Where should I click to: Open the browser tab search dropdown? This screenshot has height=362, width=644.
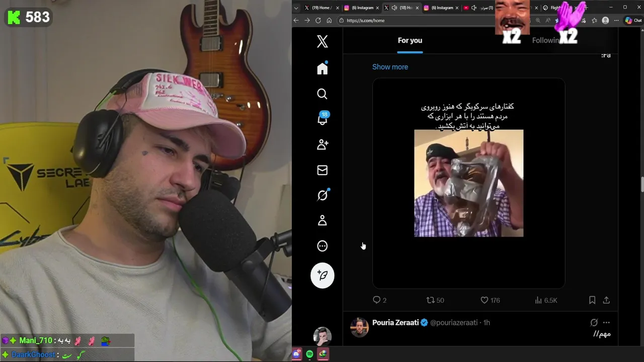point(296,8)
